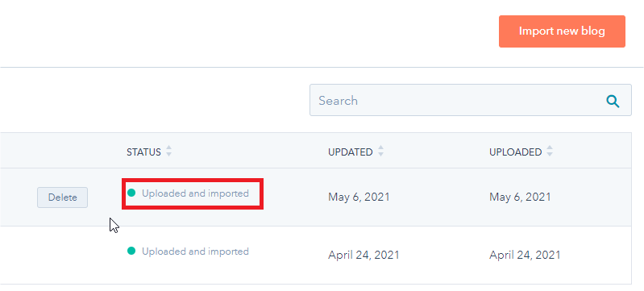
Task: Toggle the sort arrows beside UPLOADED
Action: point(550,152)
